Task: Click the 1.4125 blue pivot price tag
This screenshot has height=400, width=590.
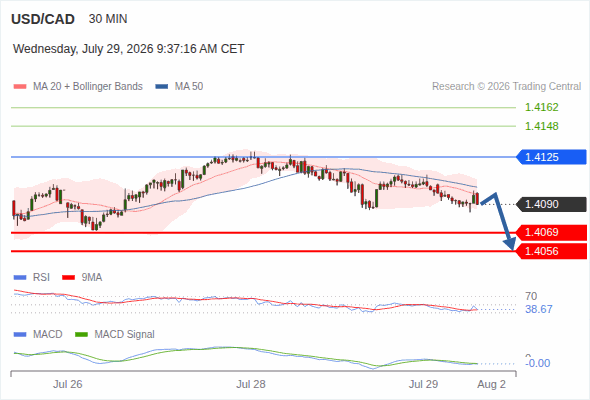Action: point(551,157)
